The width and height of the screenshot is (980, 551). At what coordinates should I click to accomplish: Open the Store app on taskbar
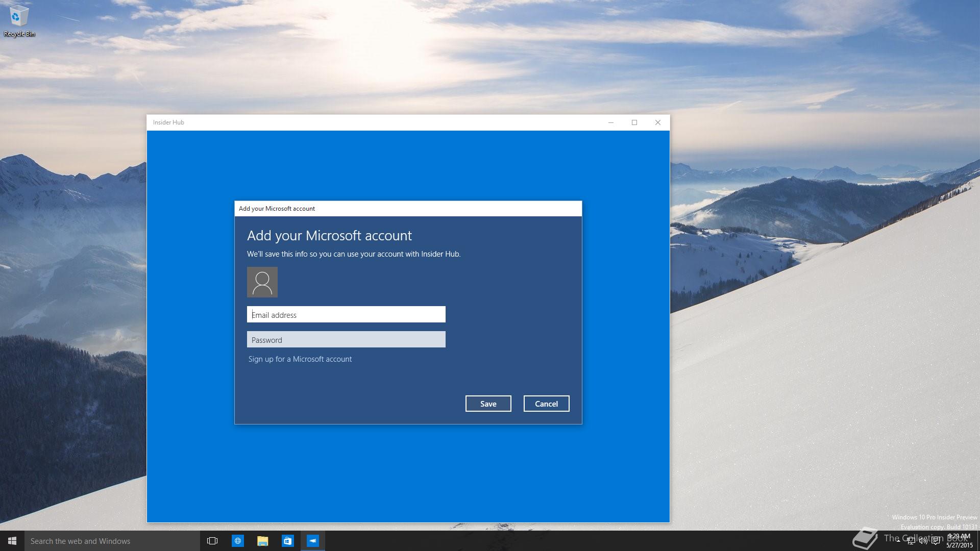[x=287, y=541]
